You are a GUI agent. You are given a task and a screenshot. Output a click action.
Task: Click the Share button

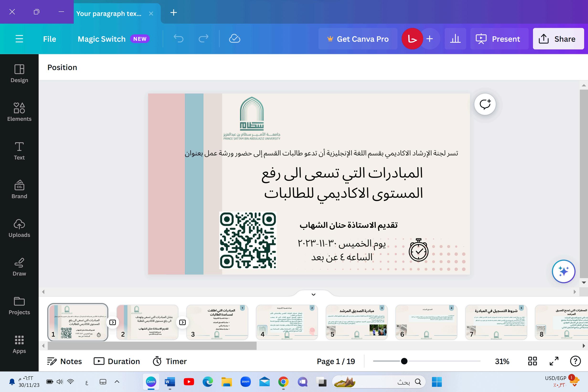pyautogui.click(x=558, y=39)
